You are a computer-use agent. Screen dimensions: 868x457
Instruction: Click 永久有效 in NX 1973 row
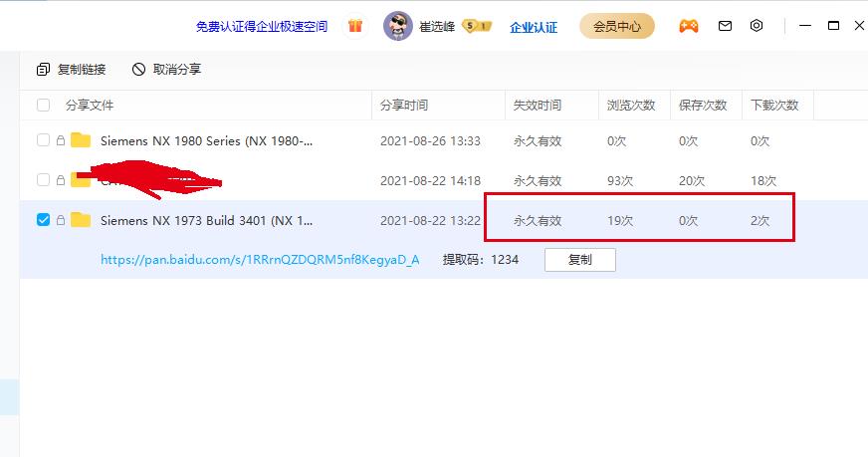click(x=538, y=220)
